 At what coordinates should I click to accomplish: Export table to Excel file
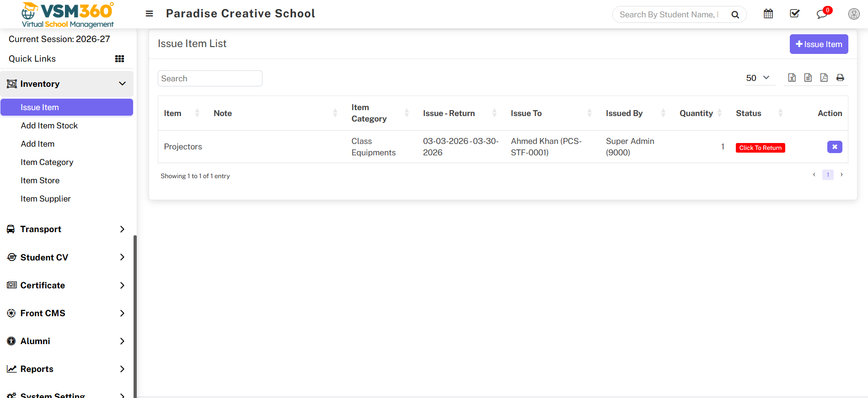(x=792, y=78)
